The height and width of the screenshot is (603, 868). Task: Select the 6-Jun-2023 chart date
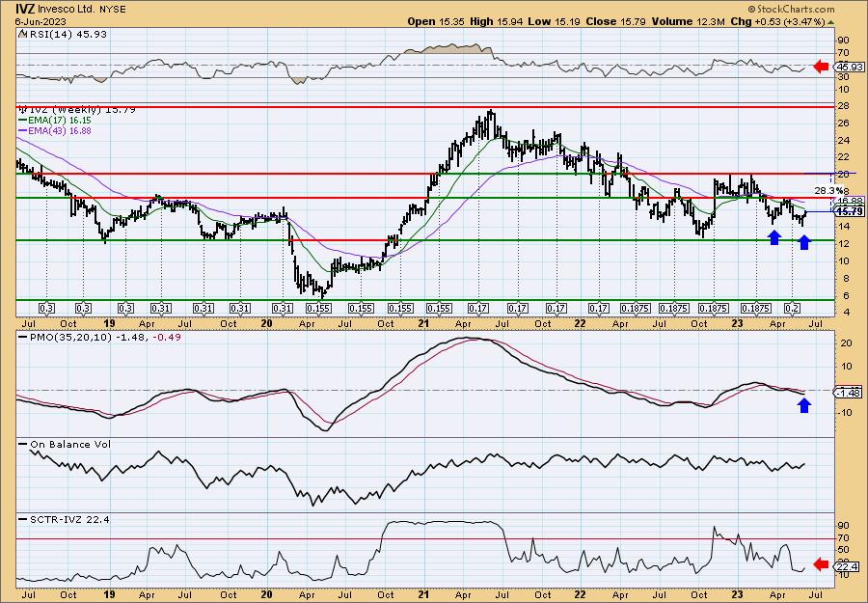coord(41,21)
